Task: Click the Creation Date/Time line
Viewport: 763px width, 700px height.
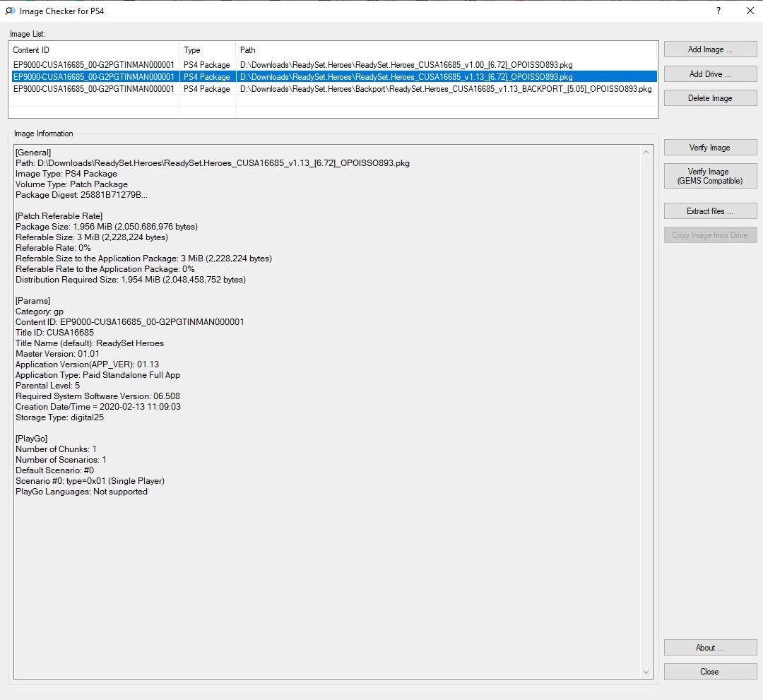Action: 97,407
